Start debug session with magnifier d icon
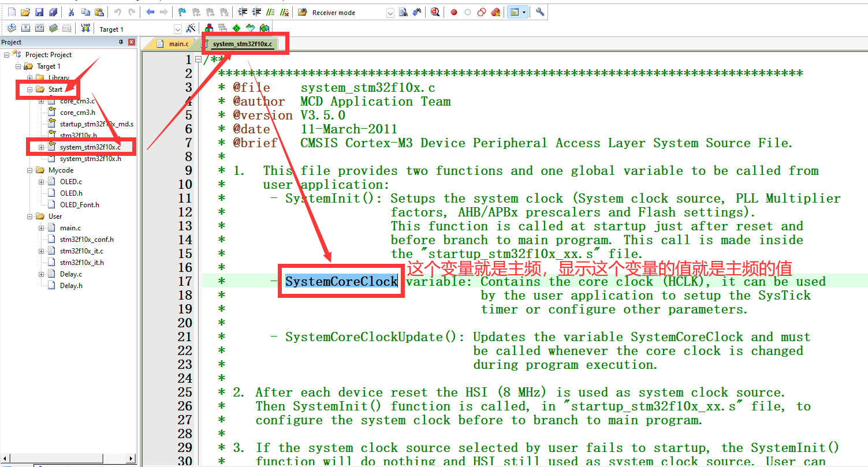The width and height of the screenshot is (868, 467). pos(435,12)
